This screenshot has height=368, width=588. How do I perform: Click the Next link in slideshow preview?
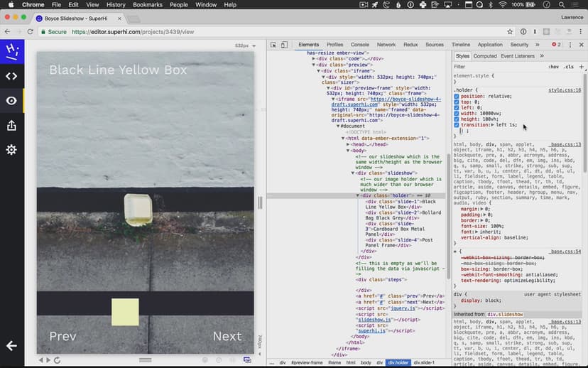pyautogui.click(x=227, y=337)
